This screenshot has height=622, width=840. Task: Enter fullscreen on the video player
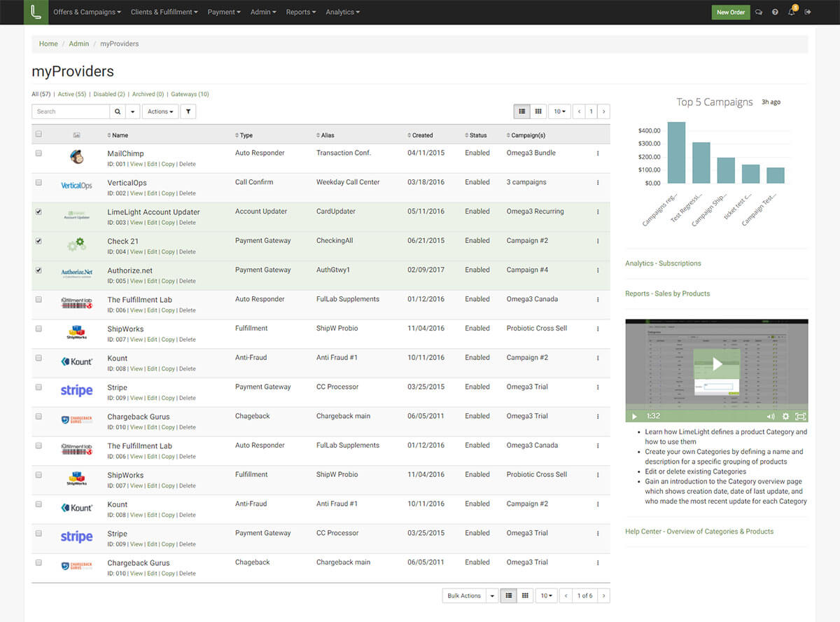click(x=801, y=416)
